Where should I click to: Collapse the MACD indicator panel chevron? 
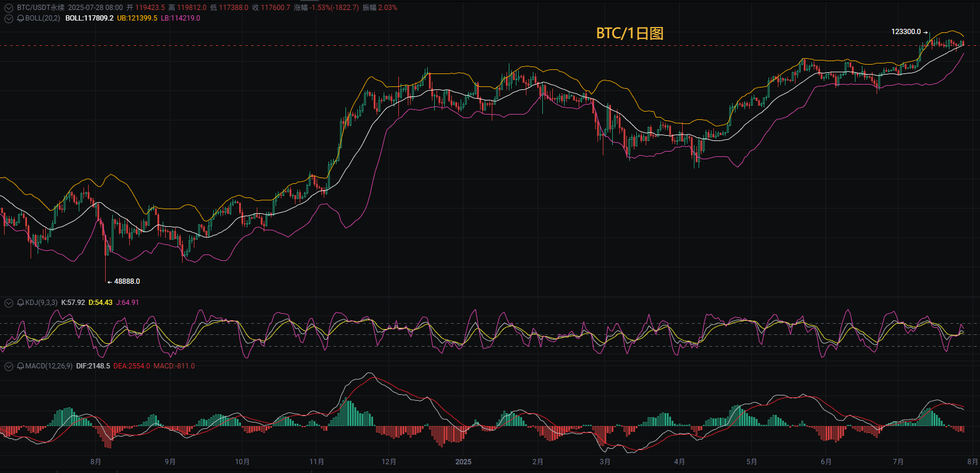click(x=9, y=366)
